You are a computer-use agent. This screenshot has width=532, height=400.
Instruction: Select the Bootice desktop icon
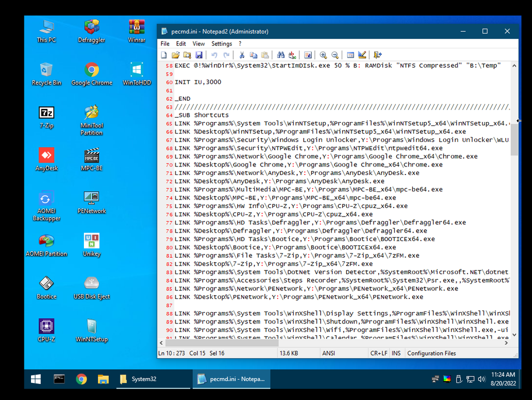coord(46,288)
